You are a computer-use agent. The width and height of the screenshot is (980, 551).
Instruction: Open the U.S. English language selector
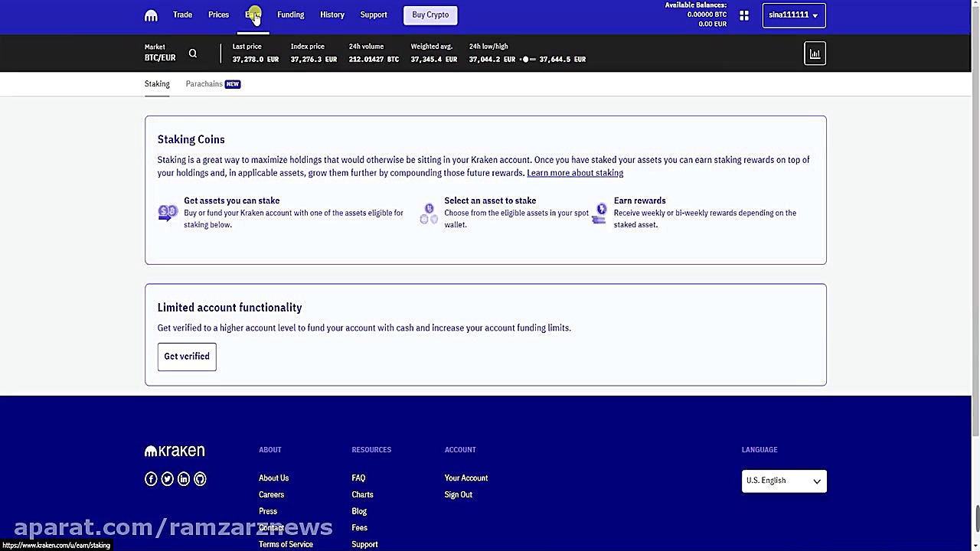tap(784, 481)
